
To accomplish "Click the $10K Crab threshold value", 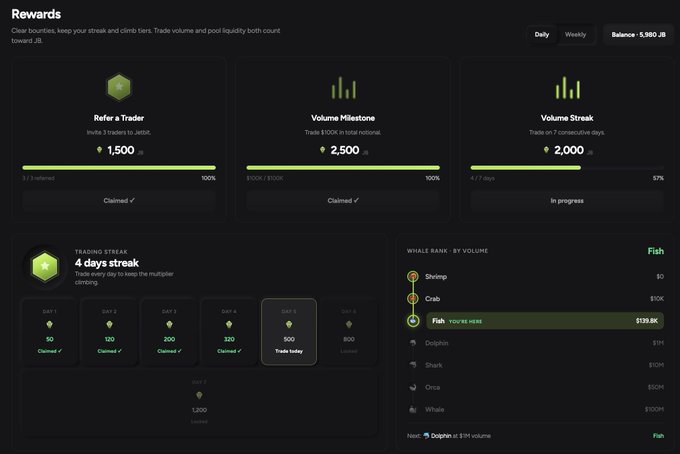I will pos(657,299).
